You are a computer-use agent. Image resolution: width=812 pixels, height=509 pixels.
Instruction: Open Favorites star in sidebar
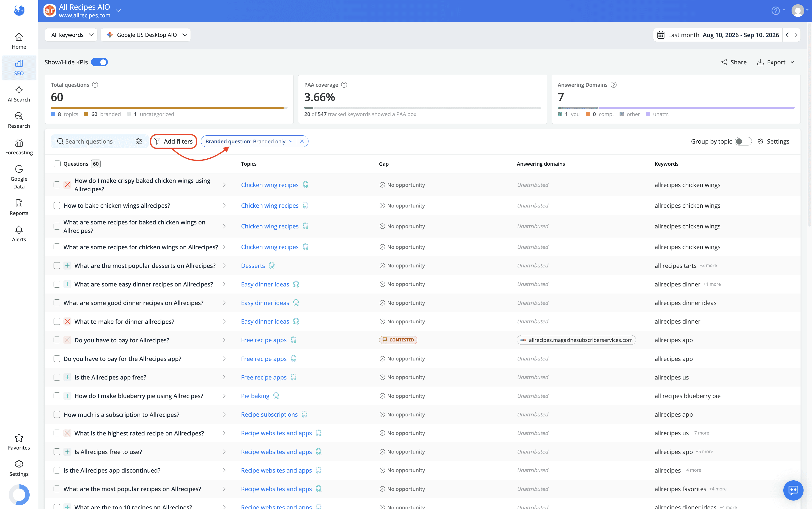point(19,442)
